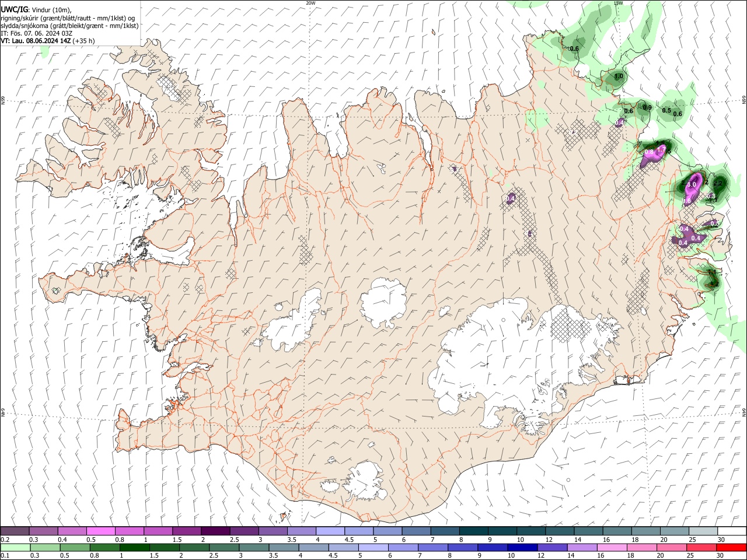Click the '3.0' value in the pink snow patch

[x=692, y=184]
